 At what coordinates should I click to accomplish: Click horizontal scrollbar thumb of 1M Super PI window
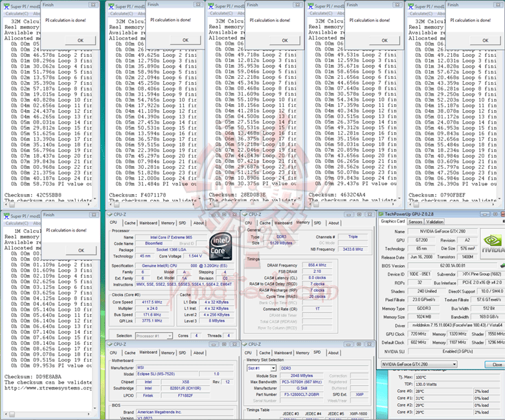coord(12,414)
